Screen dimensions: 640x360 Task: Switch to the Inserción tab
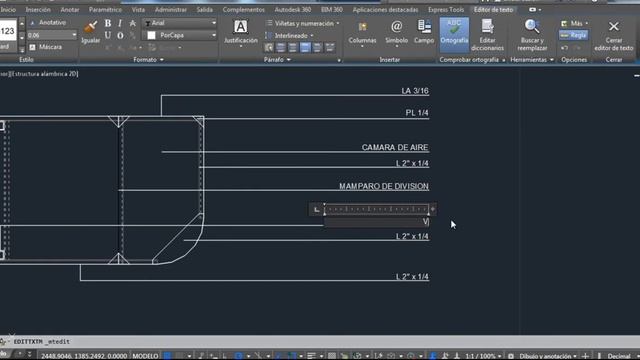38,9
